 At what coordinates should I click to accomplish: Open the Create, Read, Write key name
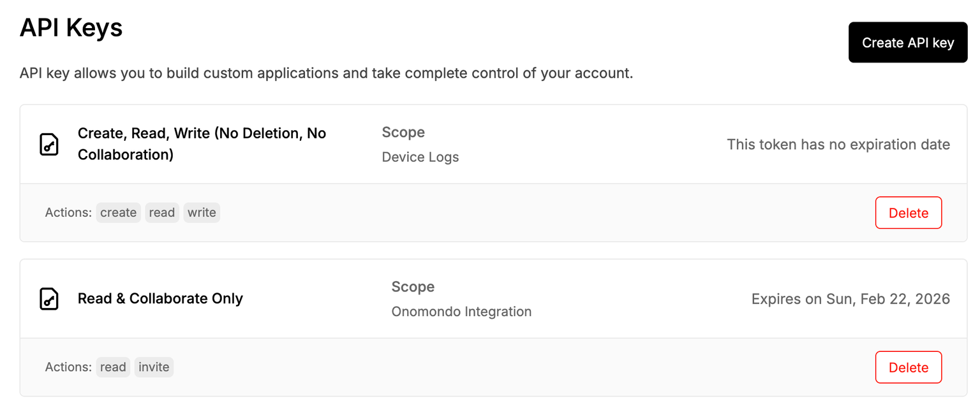point(202,144)
